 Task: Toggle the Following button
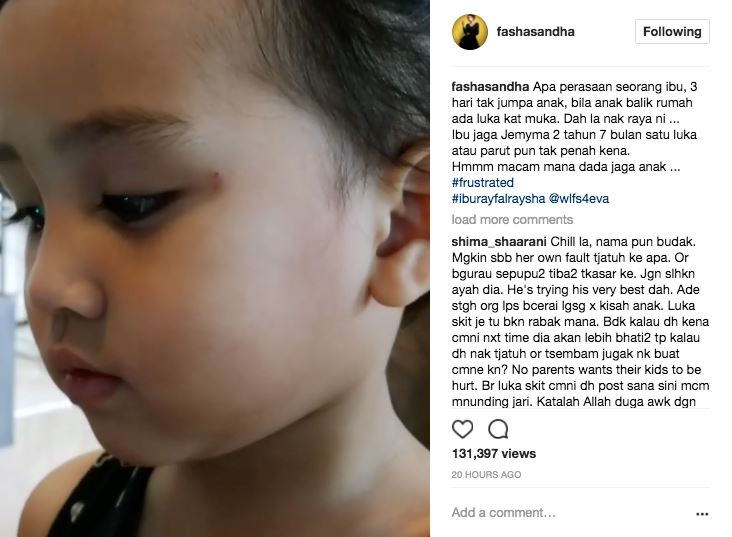point(672,31)
